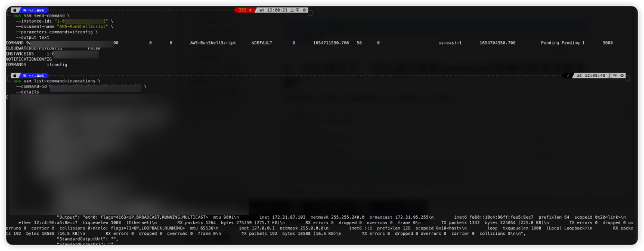This screenshot has height=251, width=644.
Task: Click the ~/.aws folder segment of the 12:05:48 prompt
Action: pyautogui.click(x=34, y=76)
